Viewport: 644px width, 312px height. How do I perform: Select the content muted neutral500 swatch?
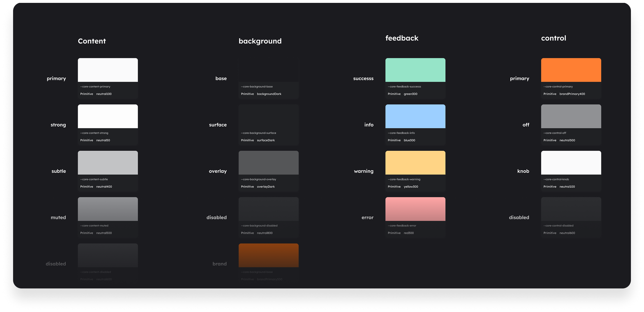(x=108, y=209)
